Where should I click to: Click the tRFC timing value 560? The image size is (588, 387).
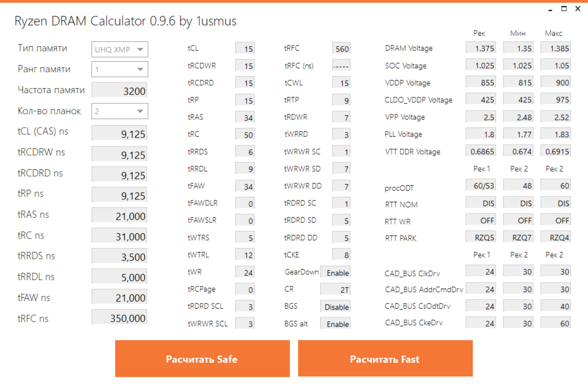click(341, 49)
